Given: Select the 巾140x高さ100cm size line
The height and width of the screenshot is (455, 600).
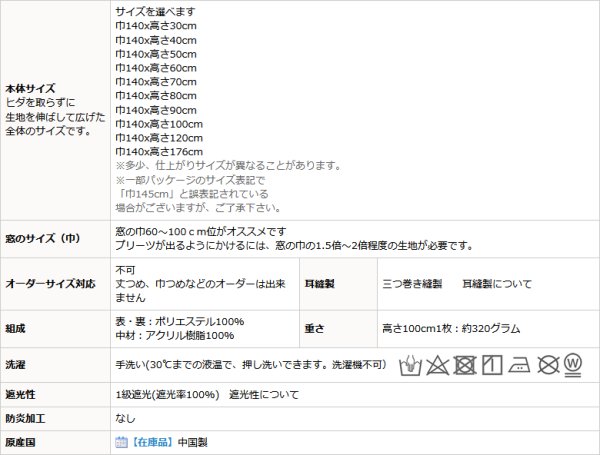Looking at the screenshot, I should click(159, 124).
